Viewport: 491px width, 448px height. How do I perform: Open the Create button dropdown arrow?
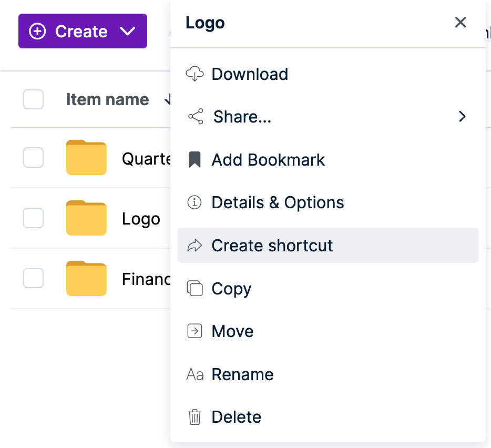pos(127,31)
